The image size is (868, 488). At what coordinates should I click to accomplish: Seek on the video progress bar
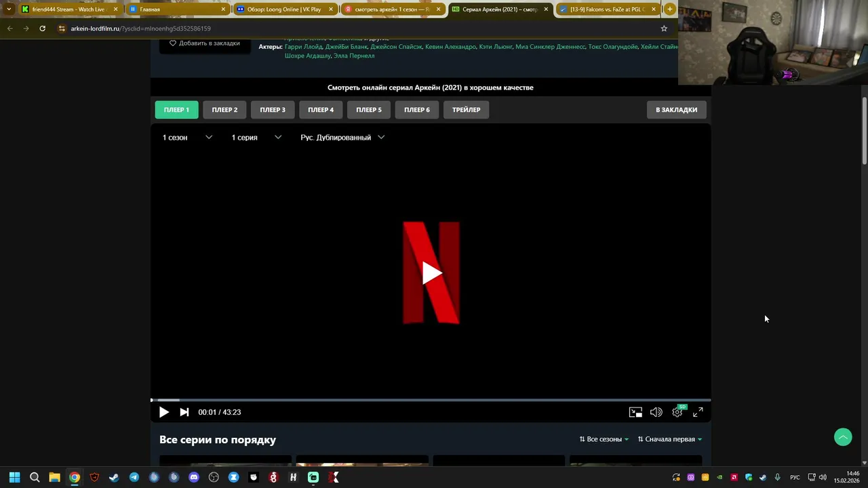coord(431,400)
